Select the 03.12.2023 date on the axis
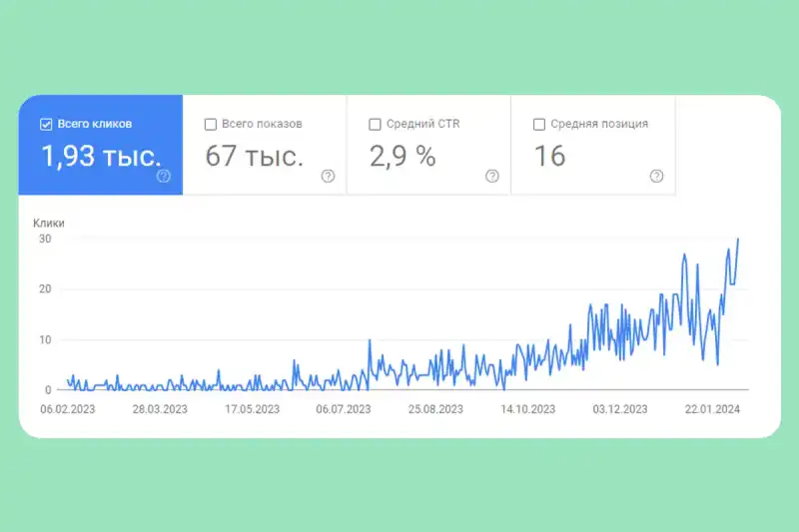This screenshot has width=799, height=532. click(620, 409)
